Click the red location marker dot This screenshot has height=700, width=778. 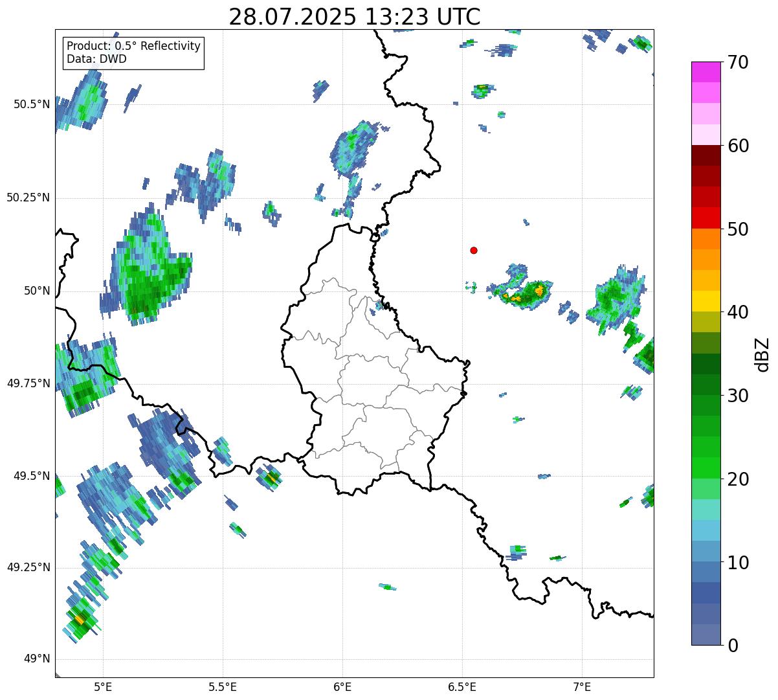click(474, 250)
